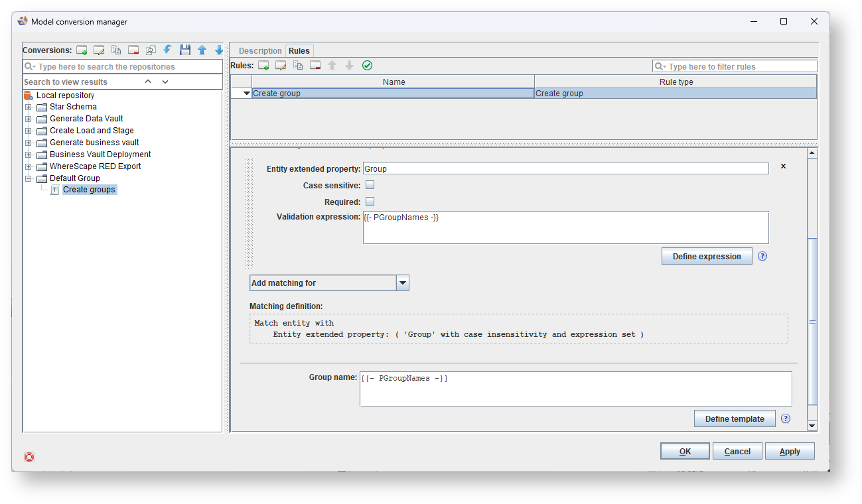
Task: Open help for Define expression
Action: (762, 256)
